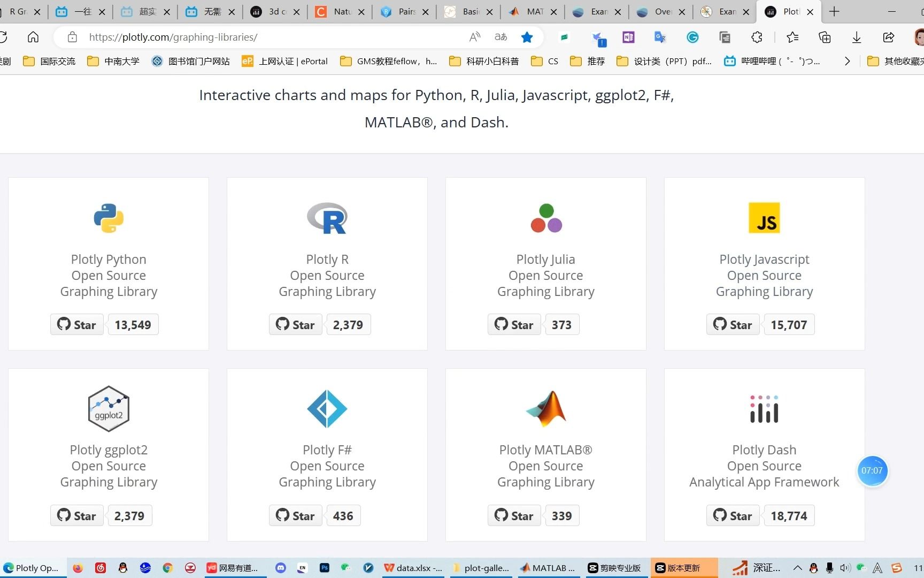Open the 设计类 (PPT) pdf bookmarks folder
Image resolution: width=924 pixels, height=578 pixels.
click(664, 61)
